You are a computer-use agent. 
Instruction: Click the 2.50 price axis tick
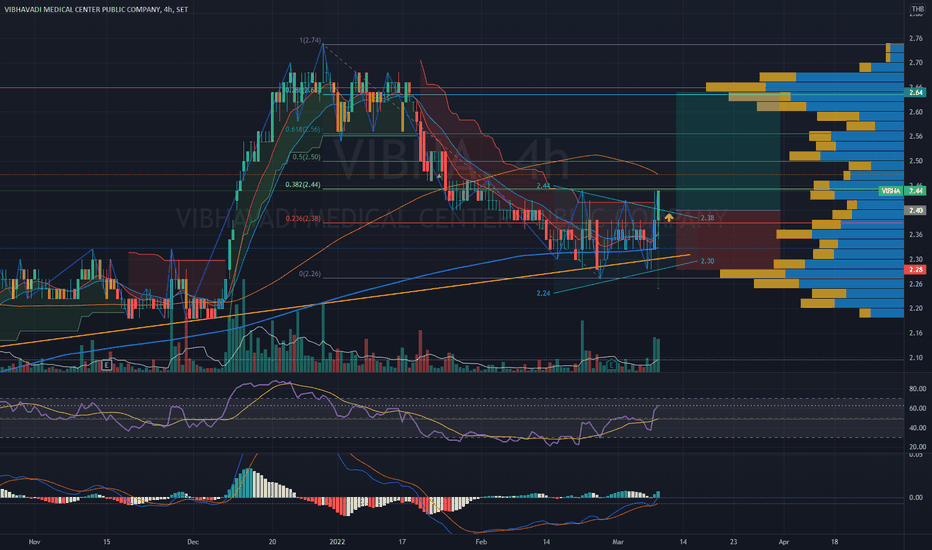point(915,161)
